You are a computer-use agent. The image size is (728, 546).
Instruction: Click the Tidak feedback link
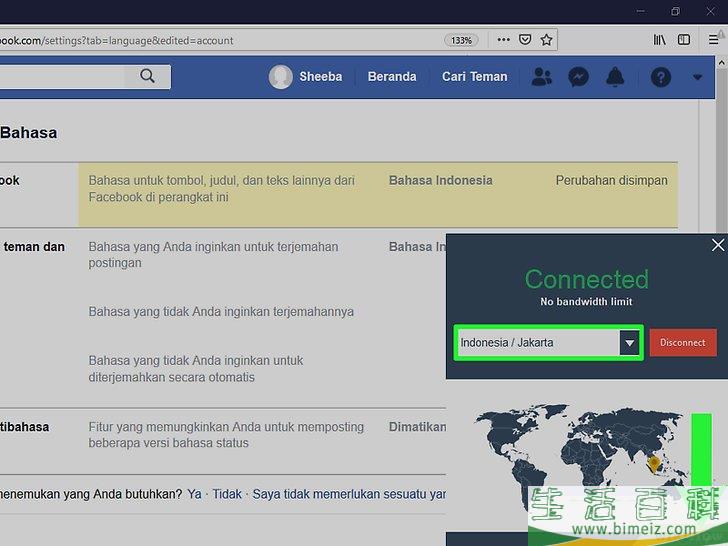pos(227,494)
